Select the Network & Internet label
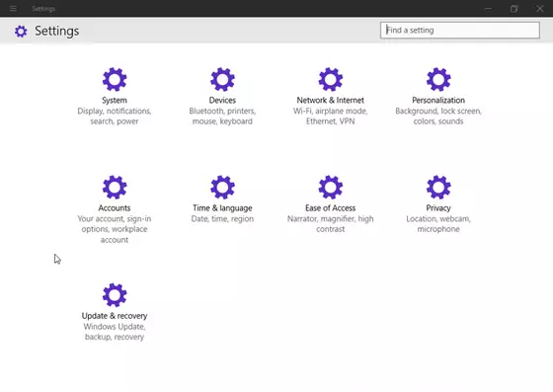Screen dimensions: 553x392 (x=330, y=100)
